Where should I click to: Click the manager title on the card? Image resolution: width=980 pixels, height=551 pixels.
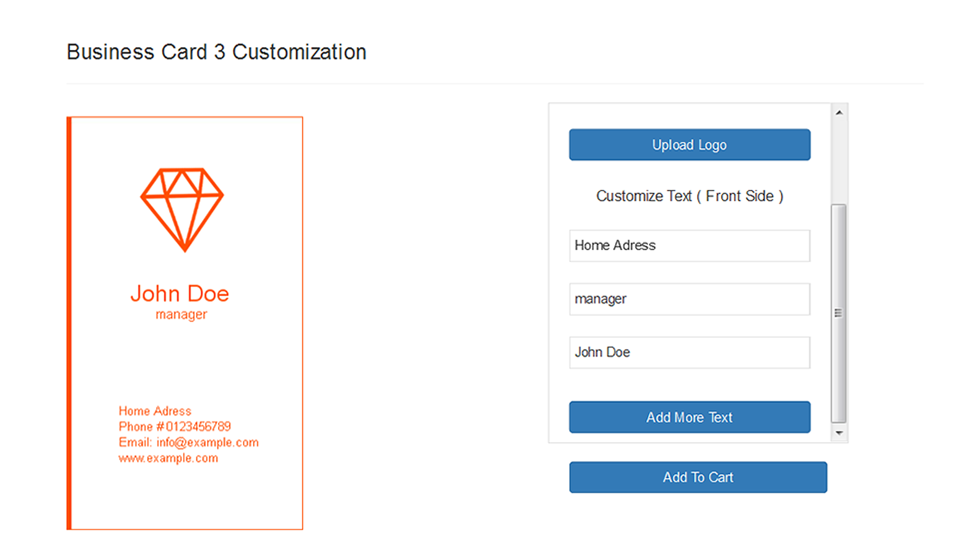pyautogui.click(x=180, y=314)
